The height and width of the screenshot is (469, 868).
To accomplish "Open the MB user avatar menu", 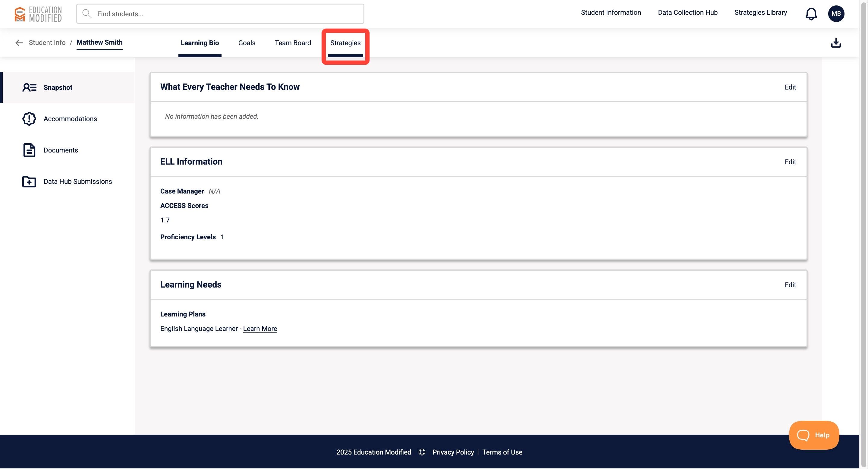I will [836, 14].
